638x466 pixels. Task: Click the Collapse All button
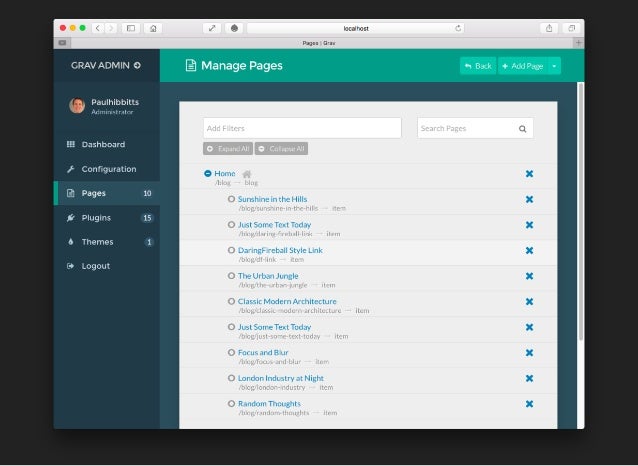(281, 149)
